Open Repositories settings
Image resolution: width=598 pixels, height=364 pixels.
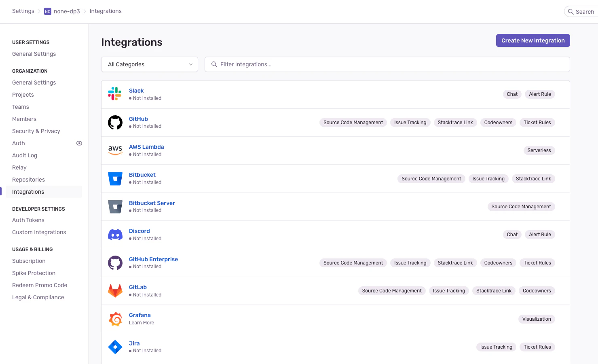pyautogui.click(x=28, y=180)
